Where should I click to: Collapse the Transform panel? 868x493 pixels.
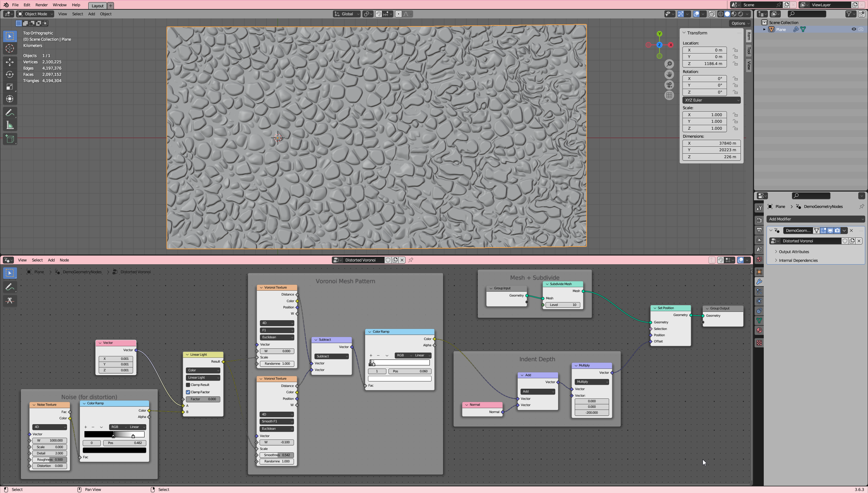[x=684, y=33]
